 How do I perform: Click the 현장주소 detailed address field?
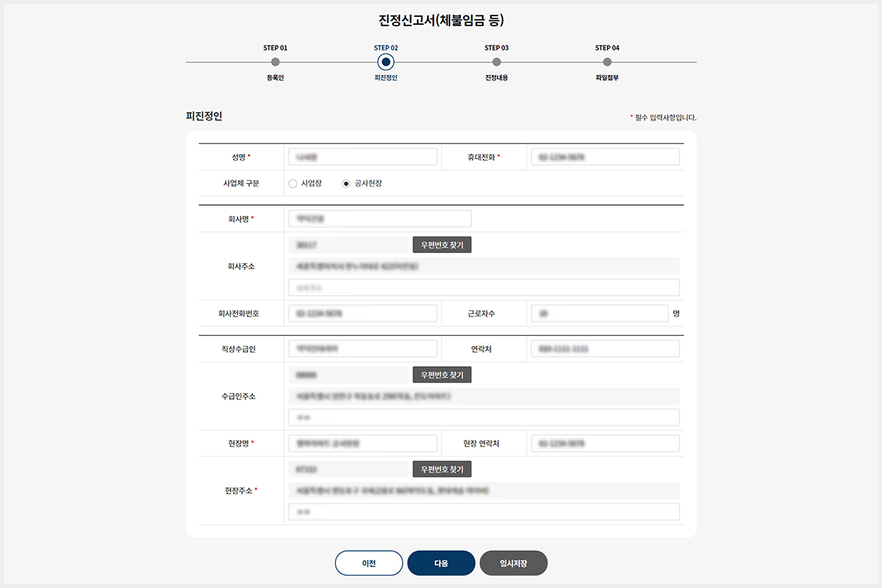484,512
